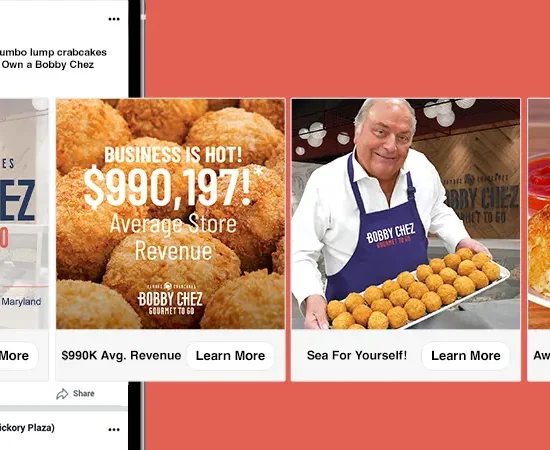Open the Hickory Plaza post title

[x=27, y=428]
